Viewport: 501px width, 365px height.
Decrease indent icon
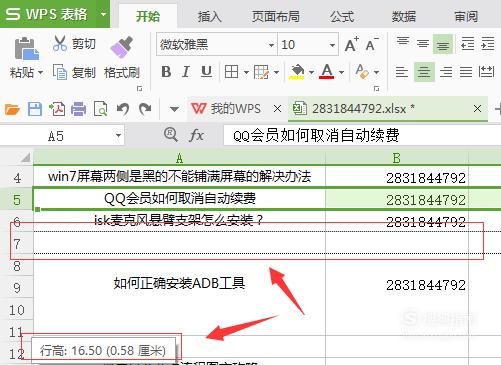click(x=467, y=43)
